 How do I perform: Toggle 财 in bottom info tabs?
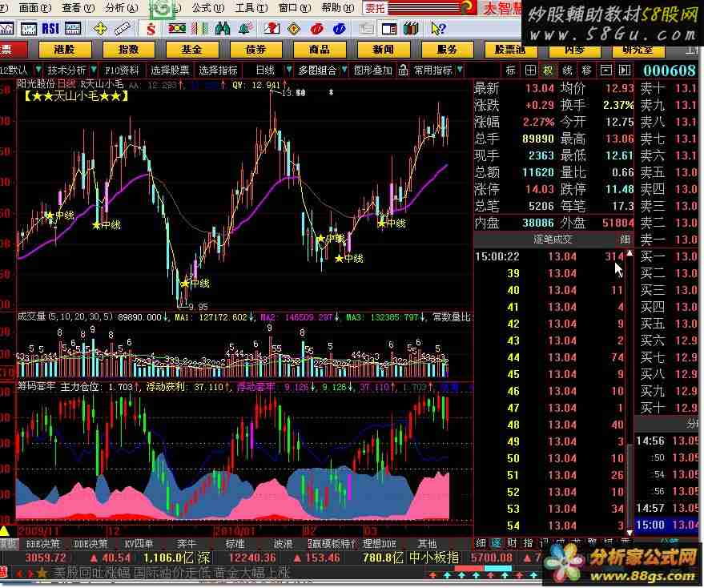(x=512, y=543)
